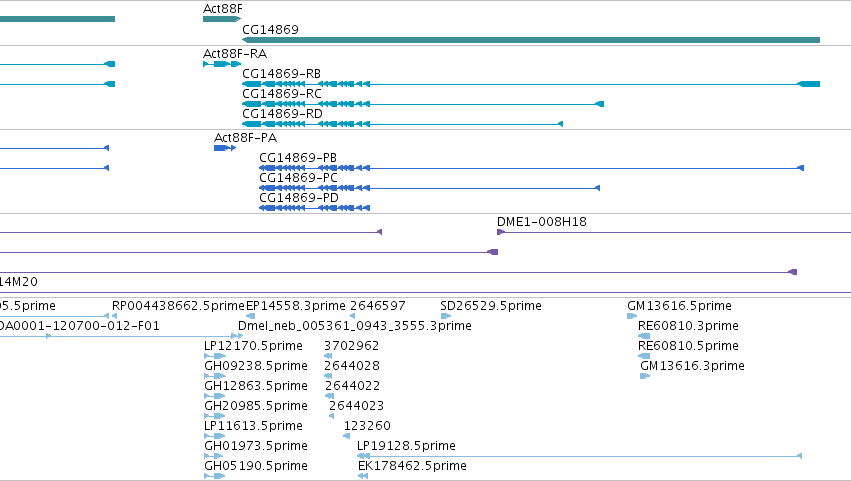Image resolution: width=851 pixels, height=481 pixels.
Task: Click the SD26529.5prime label
Action: [491, 306]
